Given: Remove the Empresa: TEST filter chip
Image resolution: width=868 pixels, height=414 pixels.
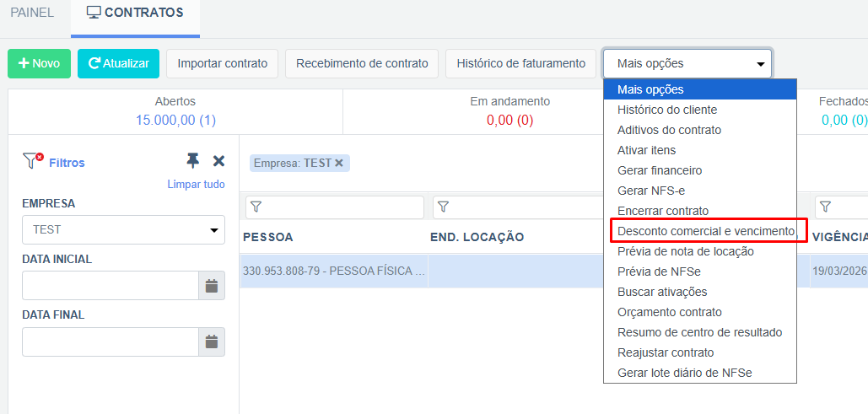Looking at the screenshot, I should tap(339, 163).
